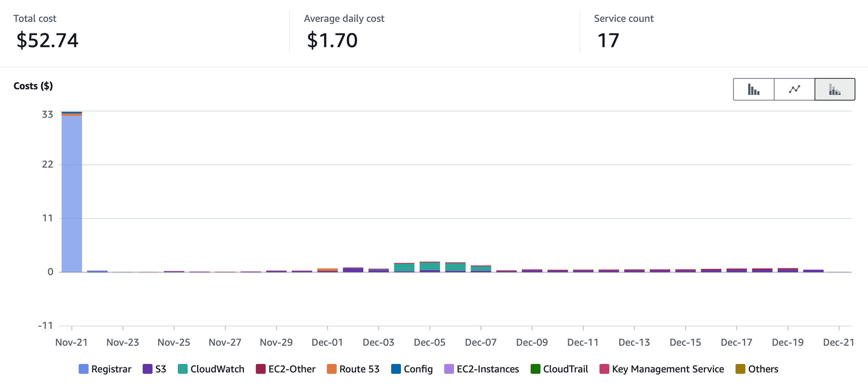Image resolution: width=868 pixels, height=390 pixels.
Task: Click the Dec-21 x-axis date label
Action: [838, 342]
